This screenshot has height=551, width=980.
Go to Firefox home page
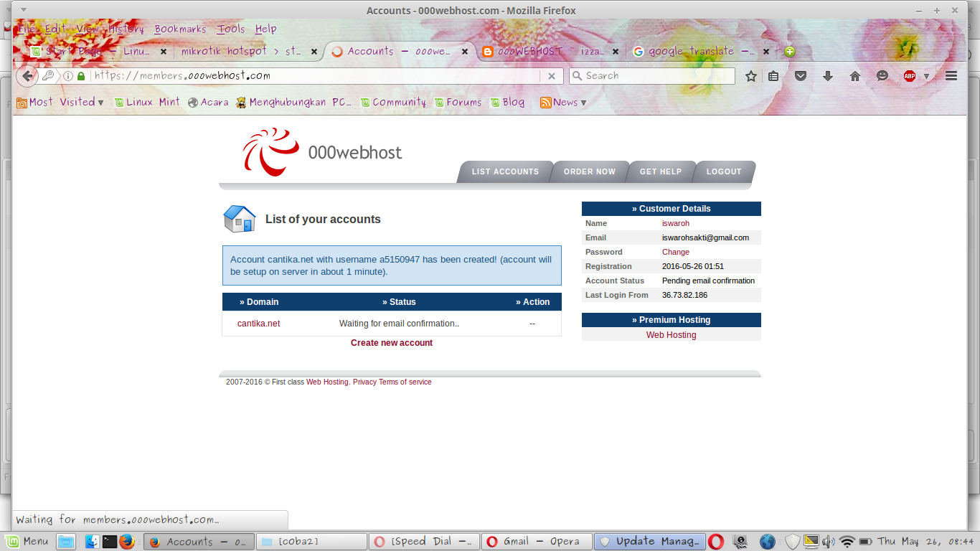coord(854,75)
